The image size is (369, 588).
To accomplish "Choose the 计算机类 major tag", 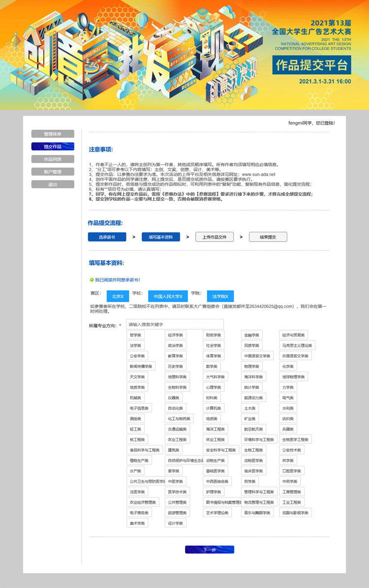I will click(x=214, y=409).
